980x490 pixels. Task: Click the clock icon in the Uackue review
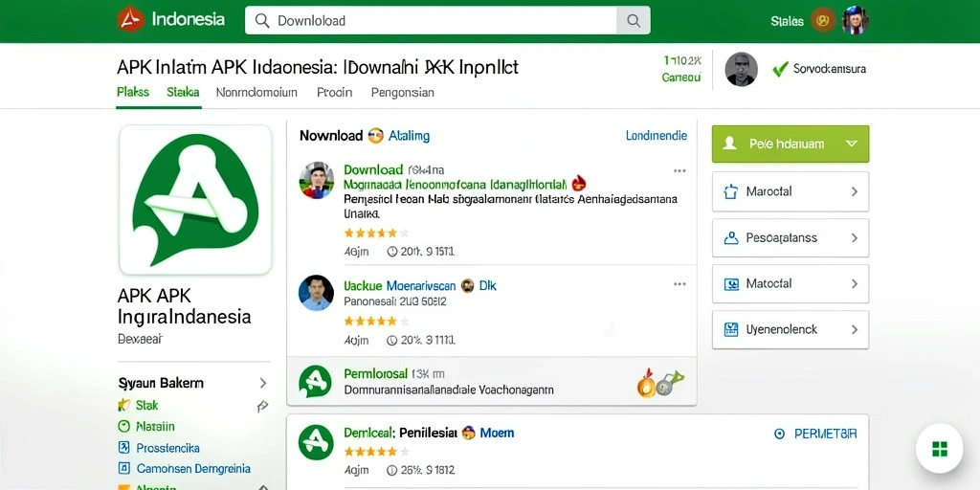391,341
